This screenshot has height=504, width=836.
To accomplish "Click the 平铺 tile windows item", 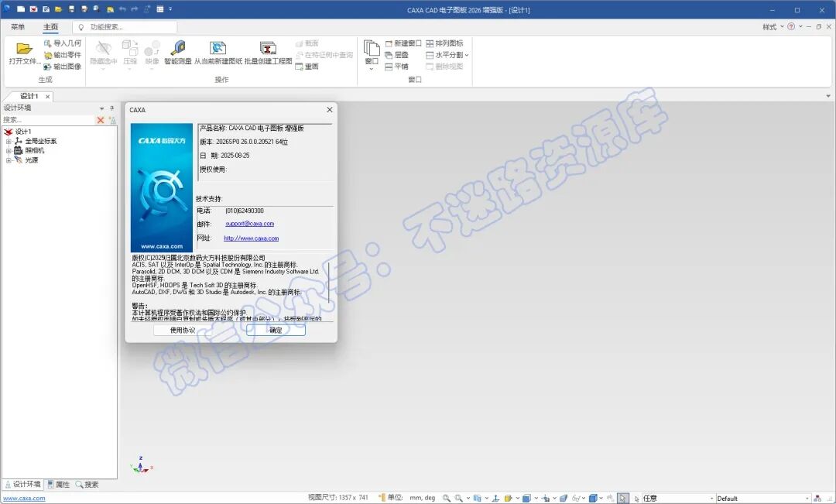I will (396, 67).
